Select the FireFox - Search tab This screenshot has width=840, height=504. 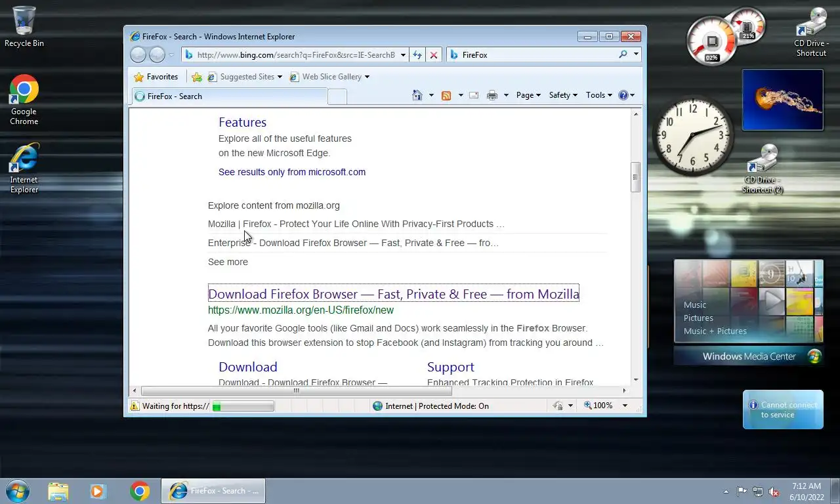pyautogui.click(x=228, y=96)
